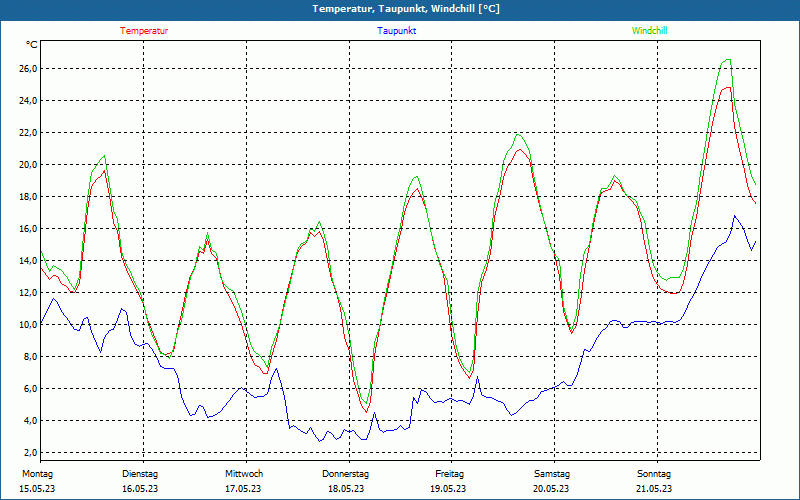Image resolution: width=800 pixels, height=500 pixels.
Task: Click the °C unit label on the y-axis
Action: [32, 45]
